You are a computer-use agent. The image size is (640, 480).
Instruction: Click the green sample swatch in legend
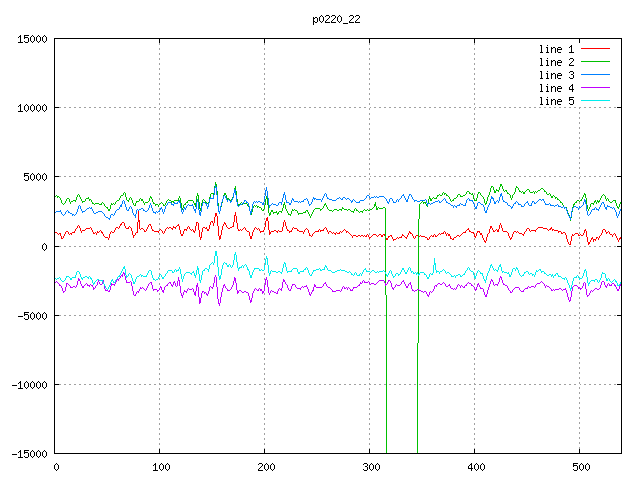point(595,62)
